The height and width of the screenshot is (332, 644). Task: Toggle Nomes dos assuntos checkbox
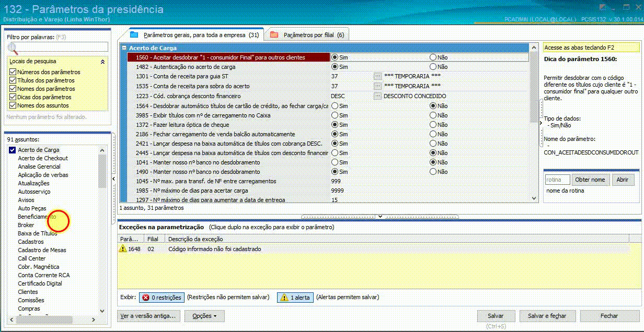[x=13, y=105]
